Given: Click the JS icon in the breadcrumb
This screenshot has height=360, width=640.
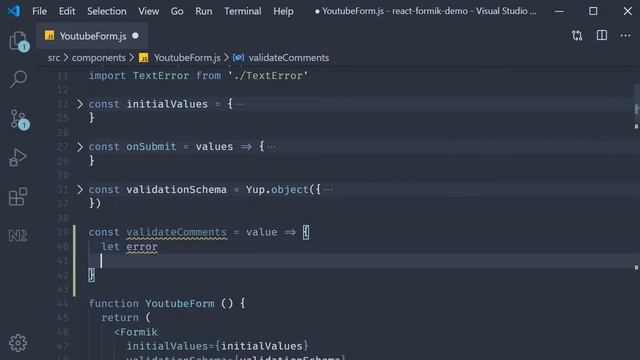Looking at the screenshot, I should pyautogui.click(x=143, y=58).
